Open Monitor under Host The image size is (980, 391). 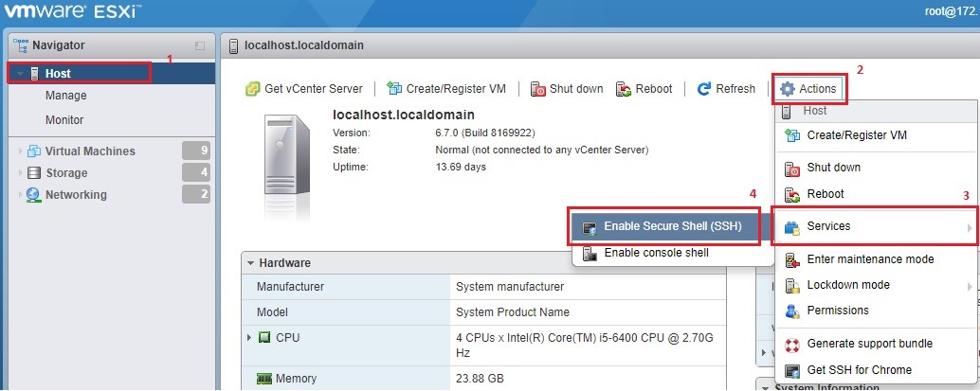64,120
